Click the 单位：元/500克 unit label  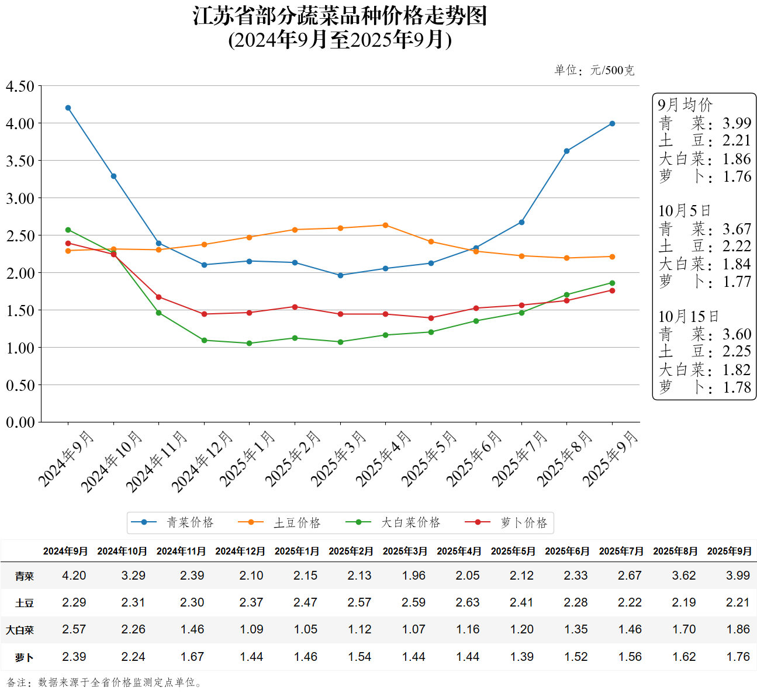point(594,71)
